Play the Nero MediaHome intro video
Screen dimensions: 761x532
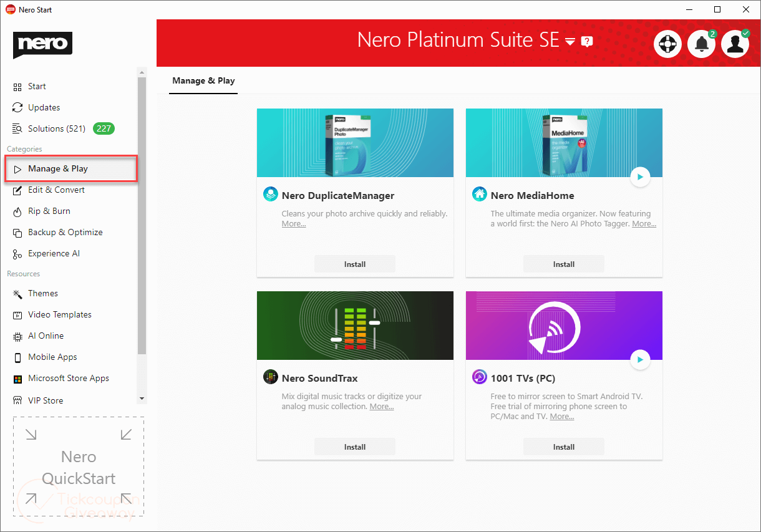point(640,177)
